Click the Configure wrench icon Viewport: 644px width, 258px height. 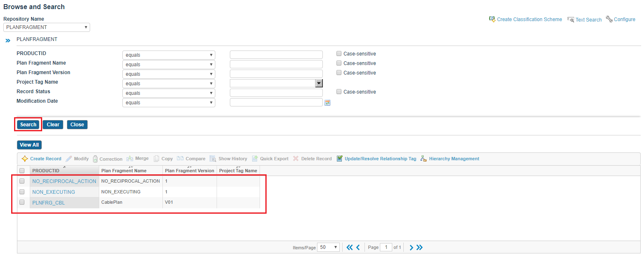609,19
